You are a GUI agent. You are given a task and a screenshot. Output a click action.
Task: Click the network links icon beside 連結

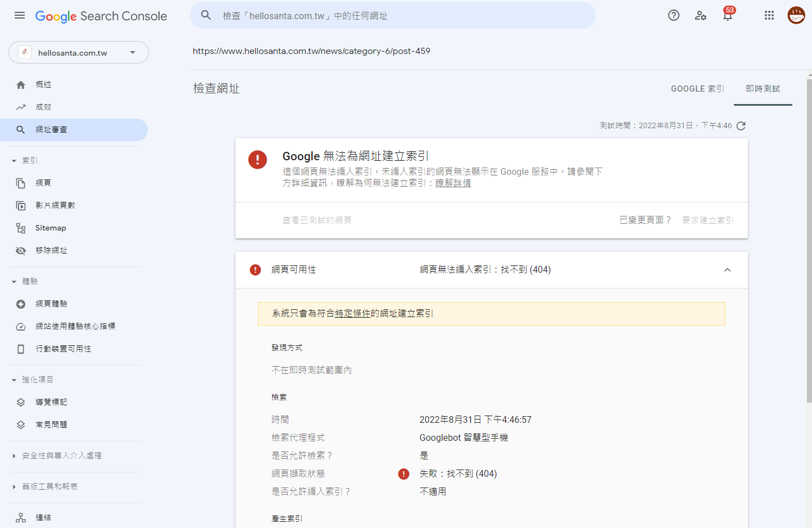tap(21, 518)
